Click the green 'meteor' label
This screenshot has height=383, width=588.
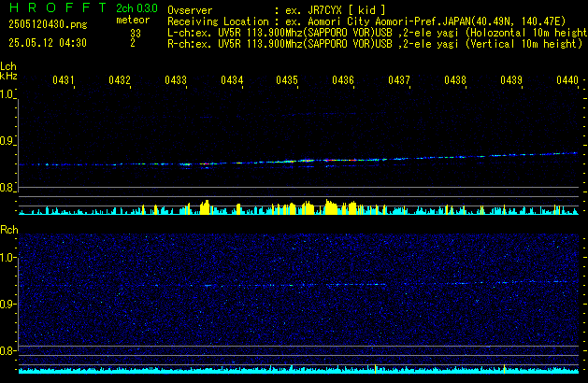pos(133,20)
